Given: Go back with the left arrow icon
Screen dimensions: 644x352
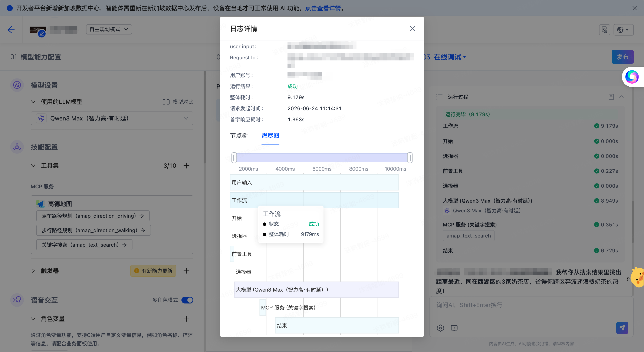Looking at the screenshot, I should tap(11, 30).
